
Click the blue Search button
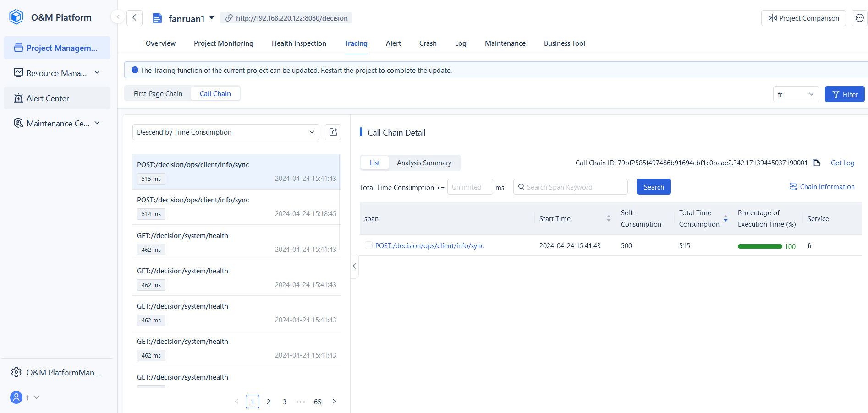654,187
